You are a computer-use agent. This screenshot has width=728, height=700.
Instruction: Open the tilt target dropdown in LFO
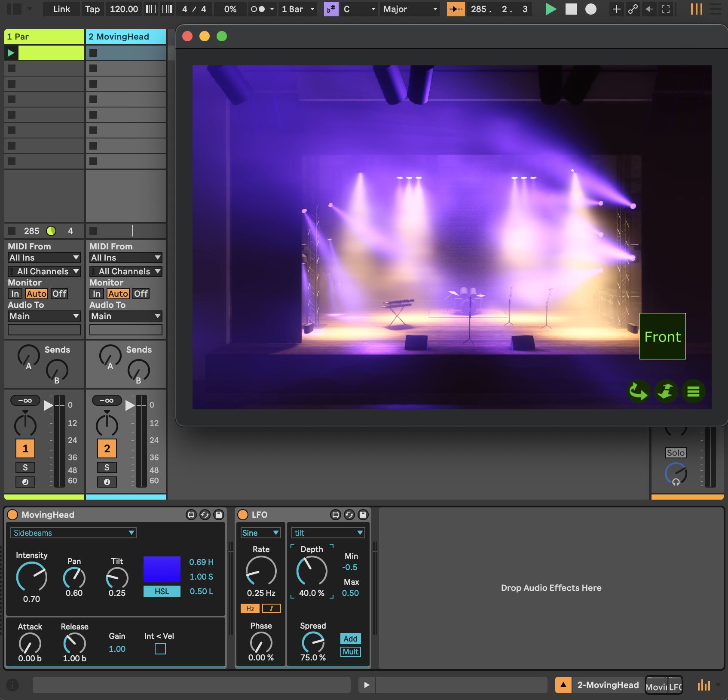click(328, 533)
